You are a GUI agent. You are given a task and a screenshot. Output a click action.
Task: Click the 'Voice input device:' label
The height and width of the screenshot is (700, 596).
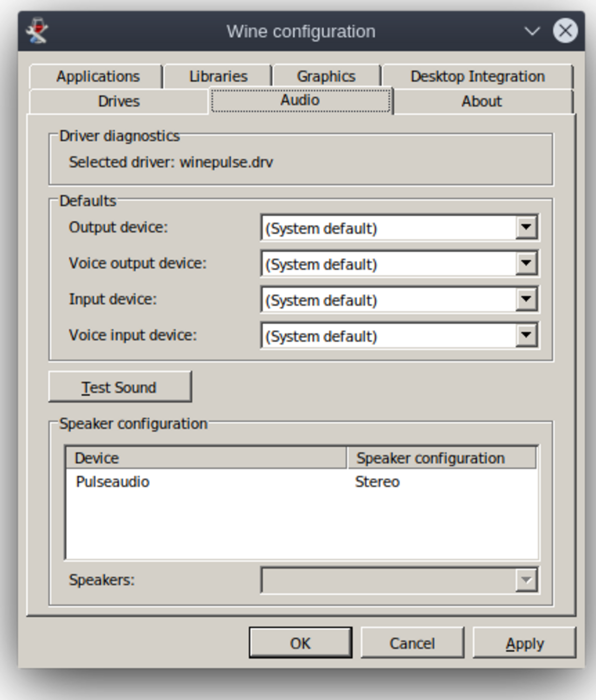coord(133,335)
